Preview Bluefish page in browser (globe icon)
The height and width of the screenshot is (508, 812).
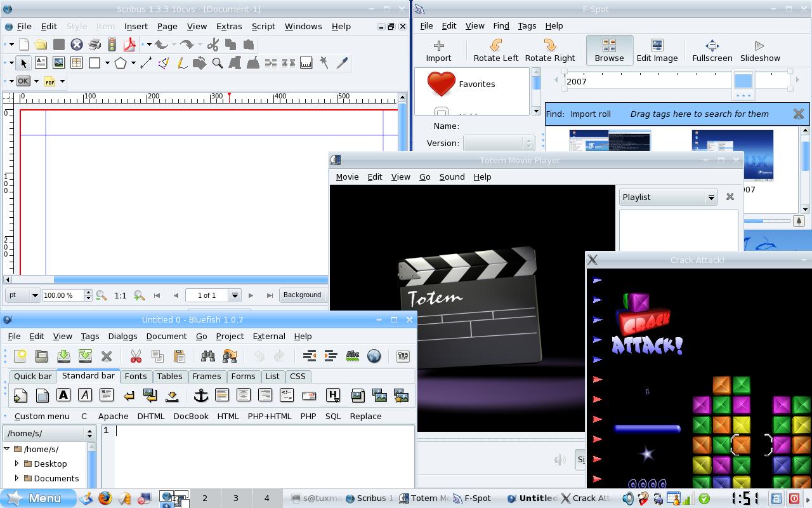coord(374,356)
